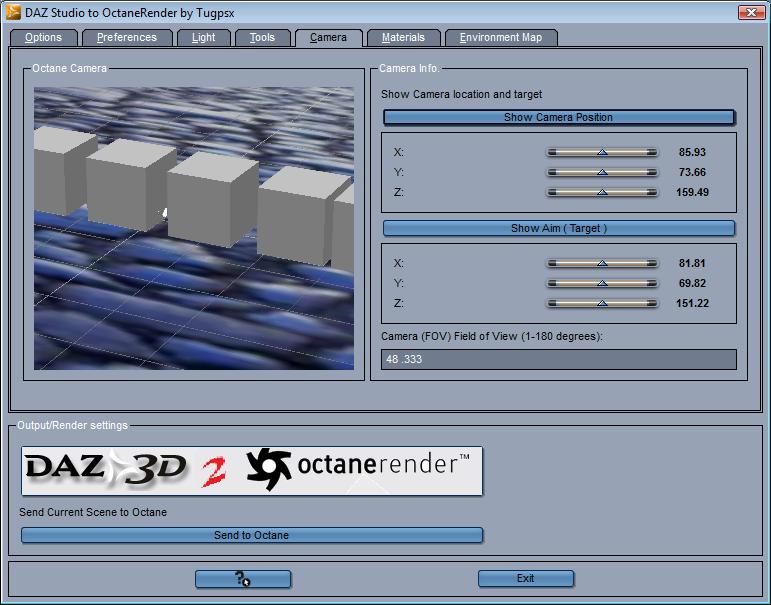Click the Send Current Scene to Octane label
This screenshot has width=771, height=605.
93,512
